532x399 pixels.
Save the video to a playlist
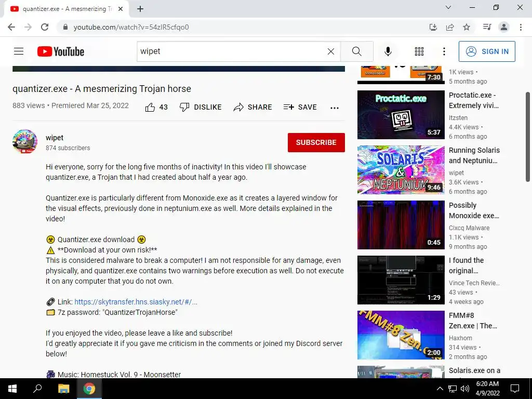coord(300,107)
